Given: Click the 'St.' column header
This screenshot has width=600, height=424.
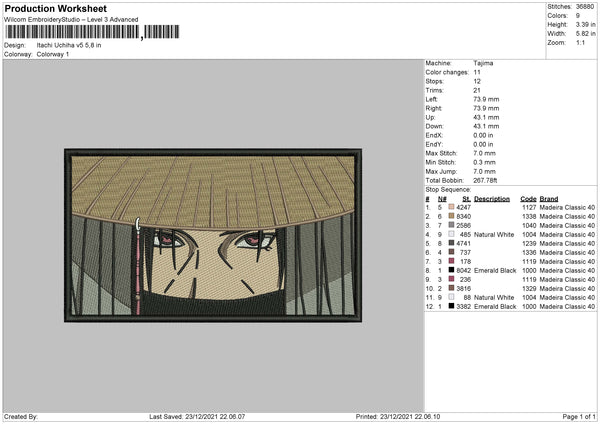Looking at the screenshot, I should [466, 199].
